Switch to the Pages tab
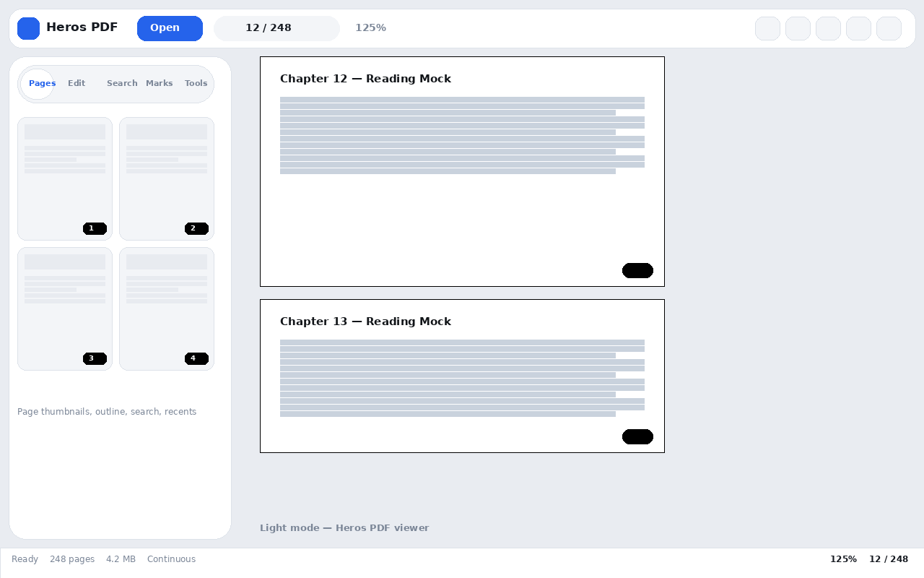924x578 pixels. [38, 84]
